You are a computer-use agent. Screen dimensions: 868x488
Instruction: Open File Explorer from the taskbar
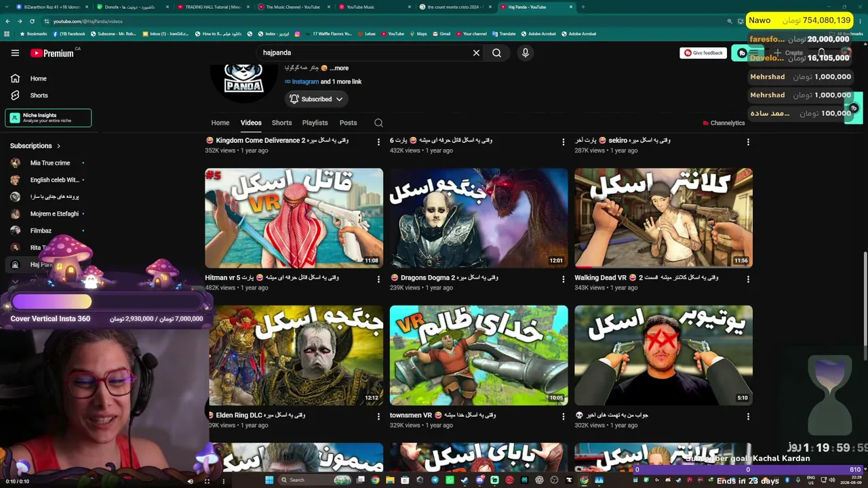tap(390, 481)
